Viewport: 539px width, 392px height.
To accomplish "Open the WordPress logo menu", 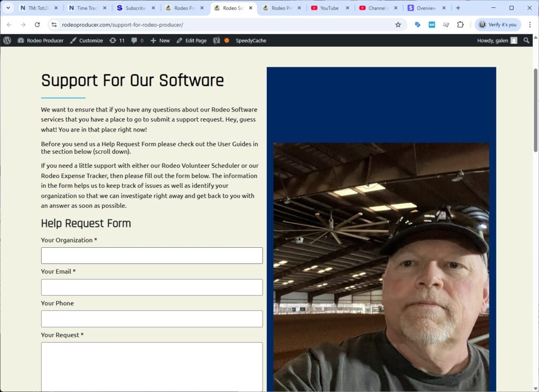I will pos(7,40).
